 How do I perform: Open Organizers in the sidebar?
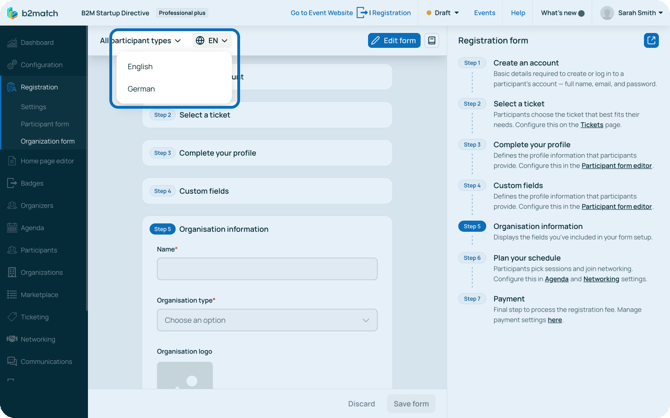pos(37,205)
